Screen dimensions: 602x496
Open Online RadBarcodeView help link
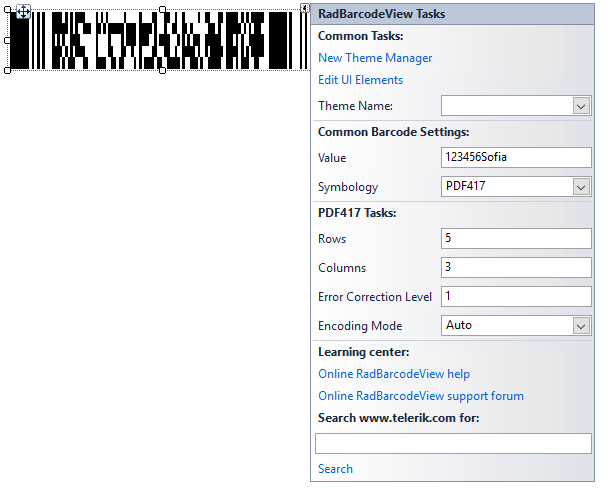point(394,374)
